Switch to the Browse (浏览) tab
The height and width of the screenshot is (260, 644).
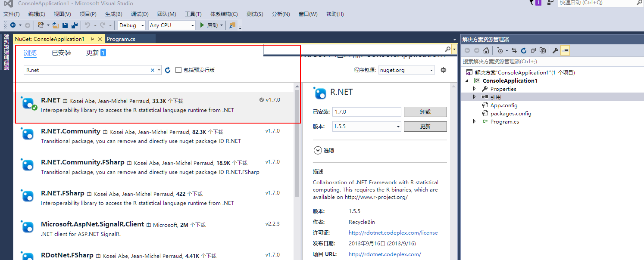30,53
